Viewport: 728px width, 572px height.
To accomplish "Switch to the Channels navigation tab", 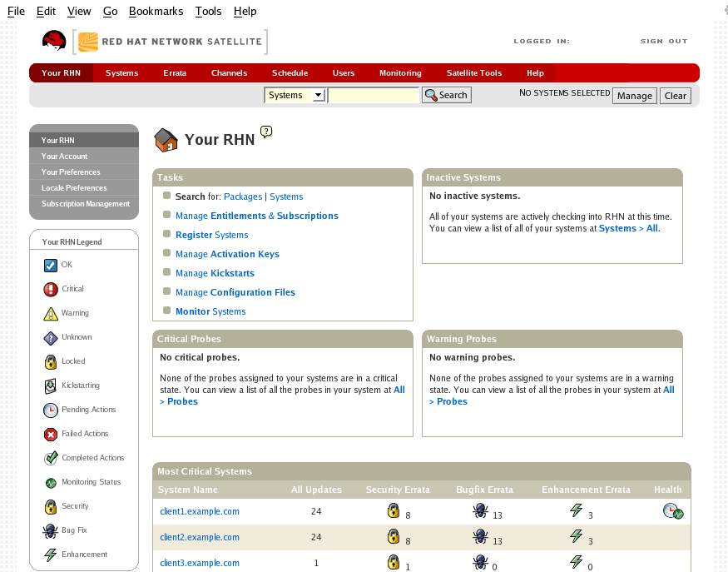I will click(229, 73).
